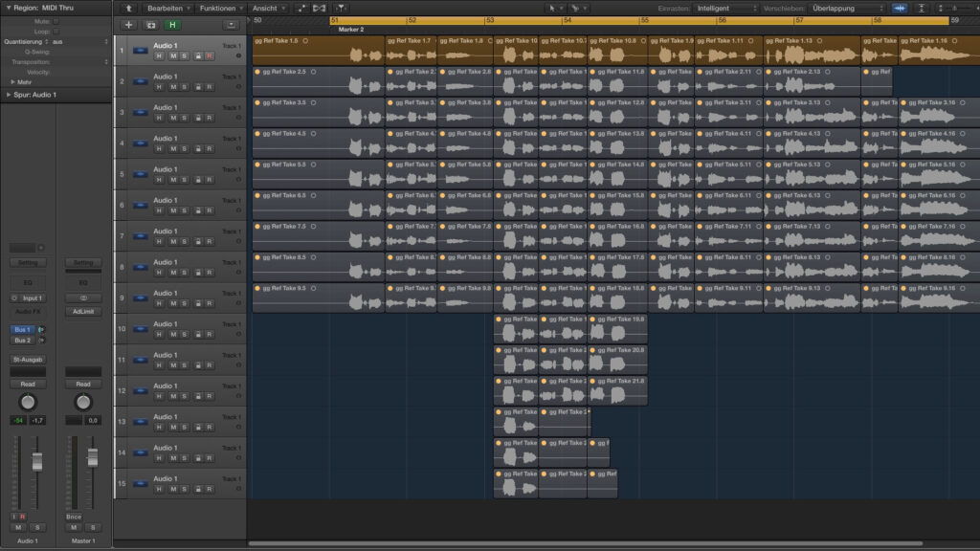Toggle the green global Hide button
980x551 pixels.
point(172,25)
